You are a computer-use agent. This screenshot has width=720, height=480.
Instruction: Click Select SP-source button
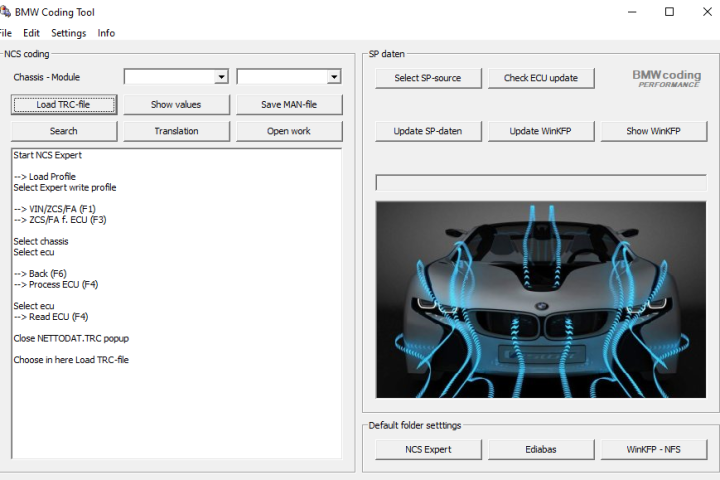pyautogui.click(x=429, y=78)
